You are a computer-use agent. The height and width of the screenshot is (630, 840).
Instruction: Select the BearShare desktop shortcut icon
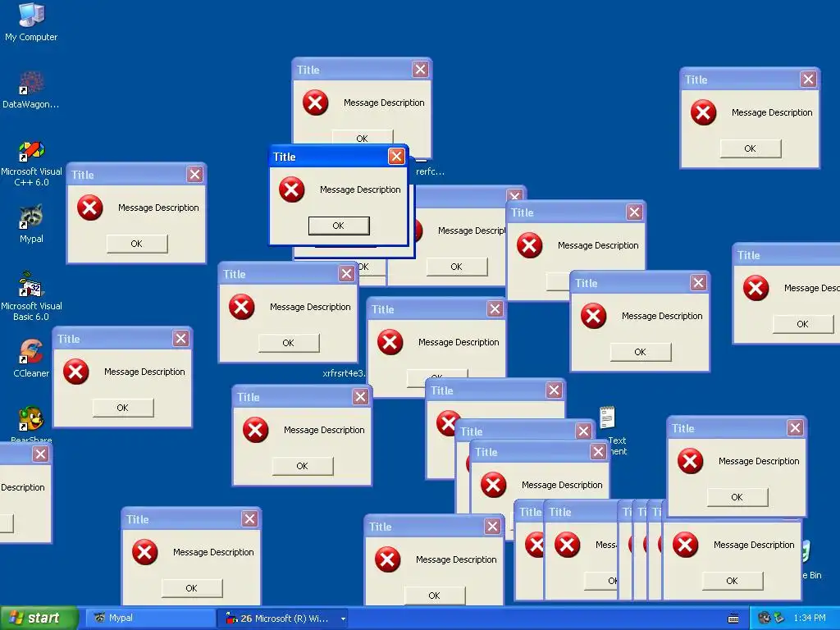click(31, 419)
